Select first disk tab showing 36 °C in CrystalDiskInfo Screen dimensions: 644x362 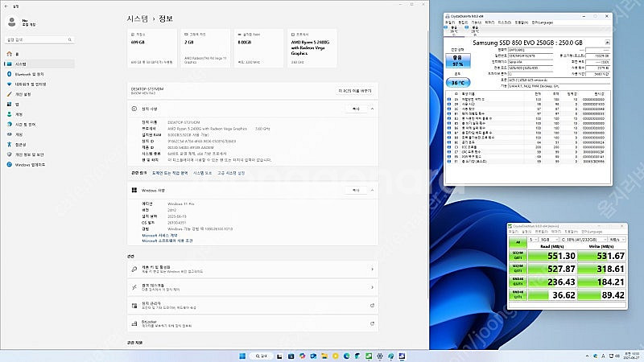tap(454, 31)
